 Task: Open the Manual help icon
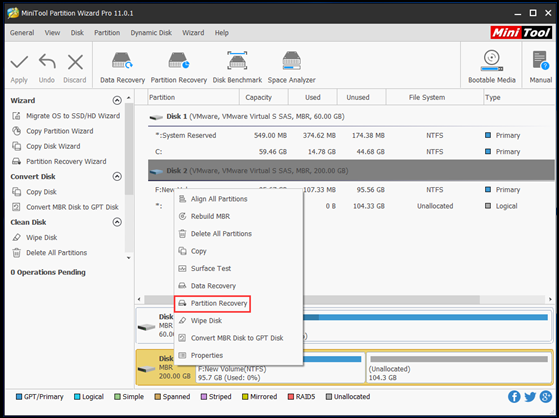click(x=540, y=67)
